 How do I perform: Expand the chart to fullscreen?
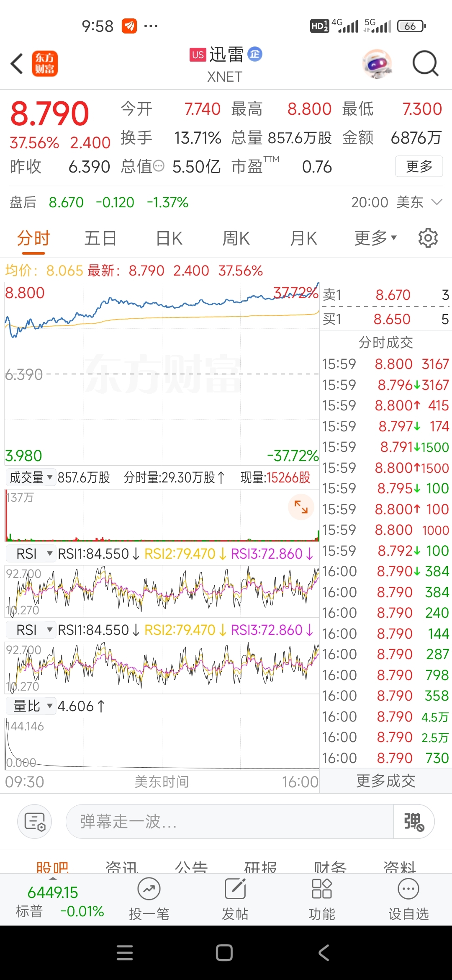pos(301,507)
